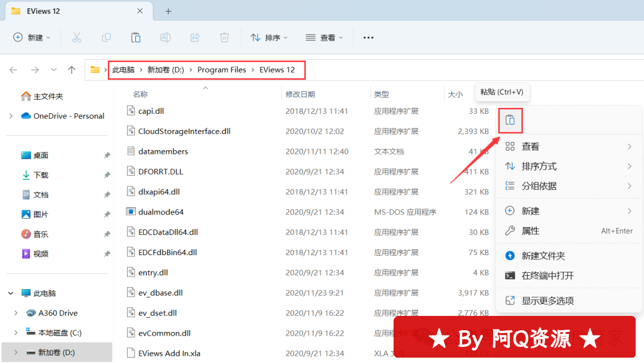Click the copy icon in toolbar
The image size is (644, 363).
pos(106,38)
